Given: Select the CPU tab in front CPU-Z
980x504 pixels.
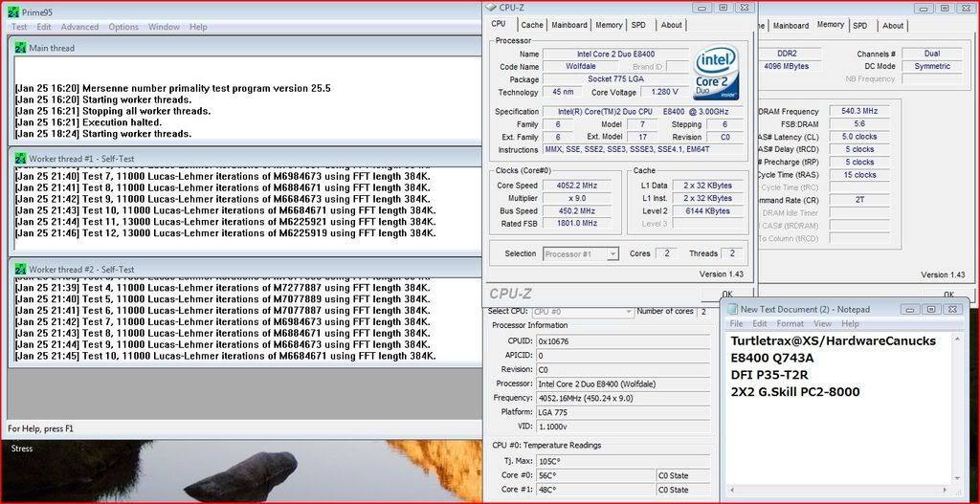Looking at the screenshot, I should tap(499, 24).
